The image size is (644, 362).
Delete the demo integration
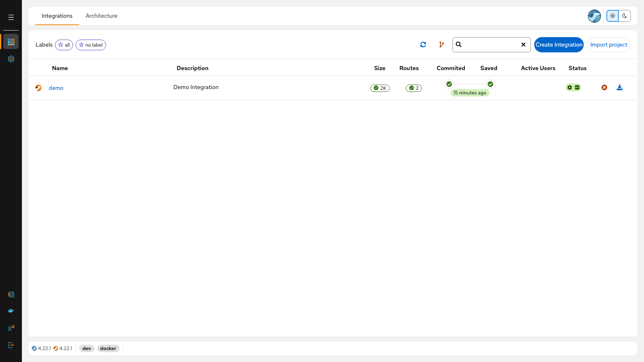coord(604,87)
